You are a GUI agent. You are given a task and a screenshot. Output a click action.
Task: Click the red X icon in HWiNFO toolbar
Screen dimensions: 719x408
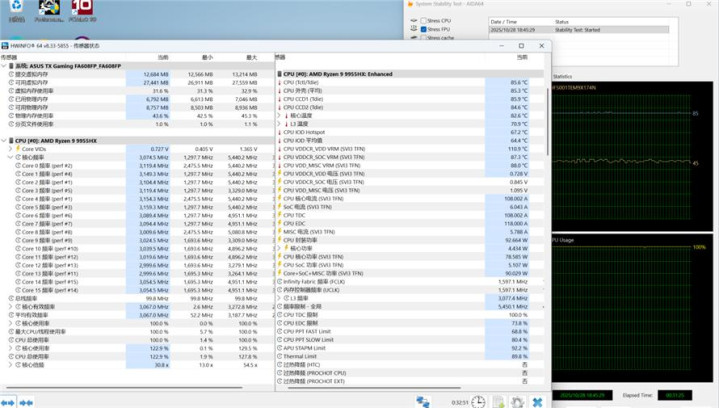(537, 402)
